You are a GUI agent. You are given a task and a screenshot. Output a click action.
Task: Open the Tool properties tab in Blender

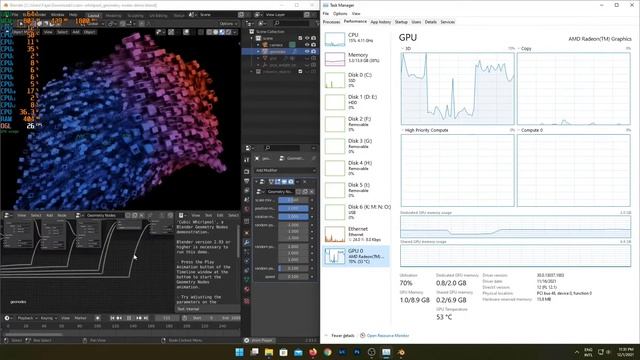coord(247,160)
